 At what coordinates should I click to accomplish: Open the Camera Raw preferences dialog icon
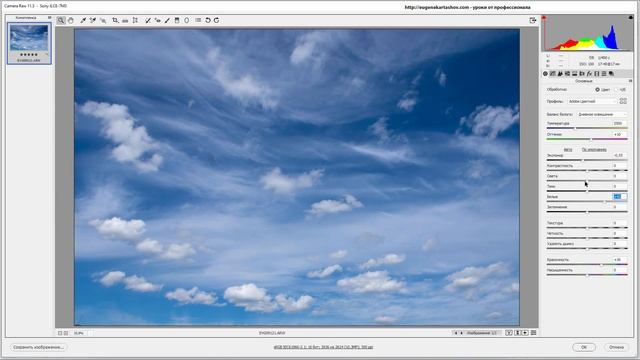198,20
